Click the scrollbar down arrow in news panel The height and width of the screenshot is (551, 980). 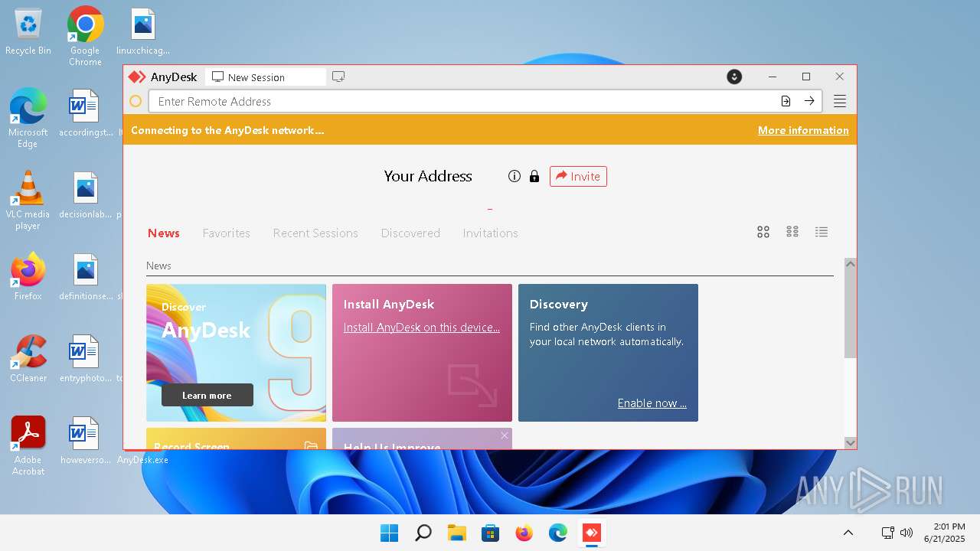pos(850,442)
